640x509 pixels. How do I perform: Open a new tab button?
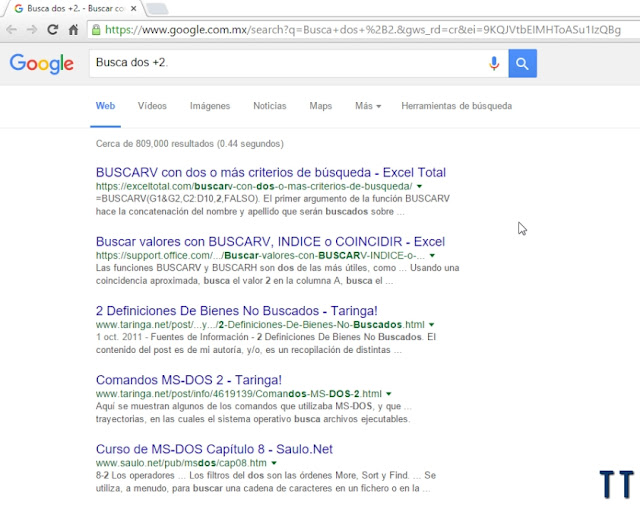(157, 9)
